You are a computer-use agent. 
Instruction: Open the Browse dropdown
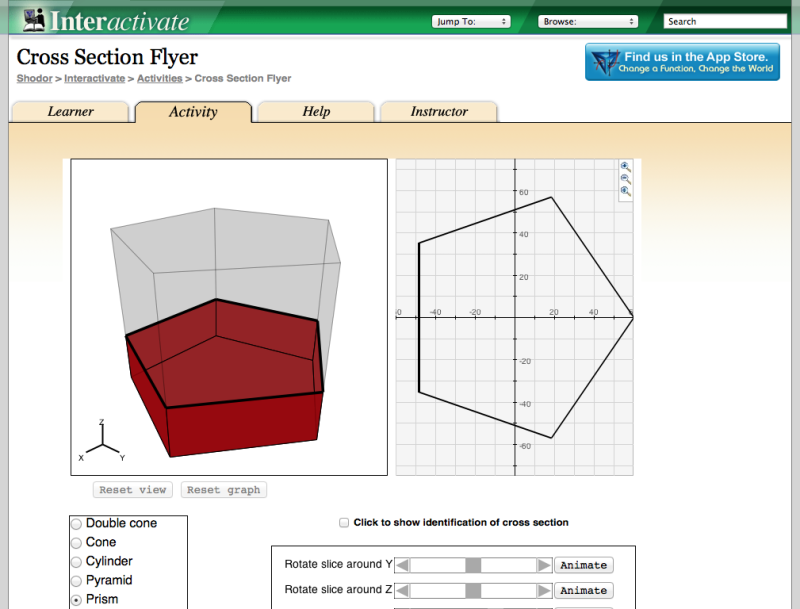click(x=588, y=20)
